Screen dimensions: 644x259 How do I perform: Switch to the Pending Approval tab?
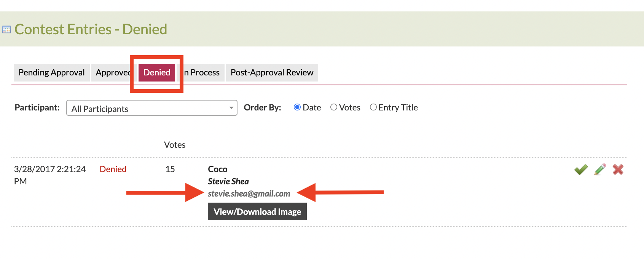click(x=52, y=73)
